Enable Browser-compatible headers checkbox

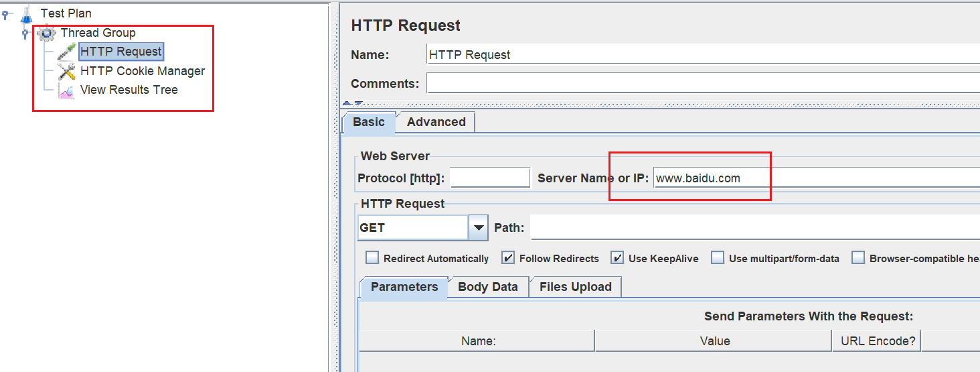858,258
